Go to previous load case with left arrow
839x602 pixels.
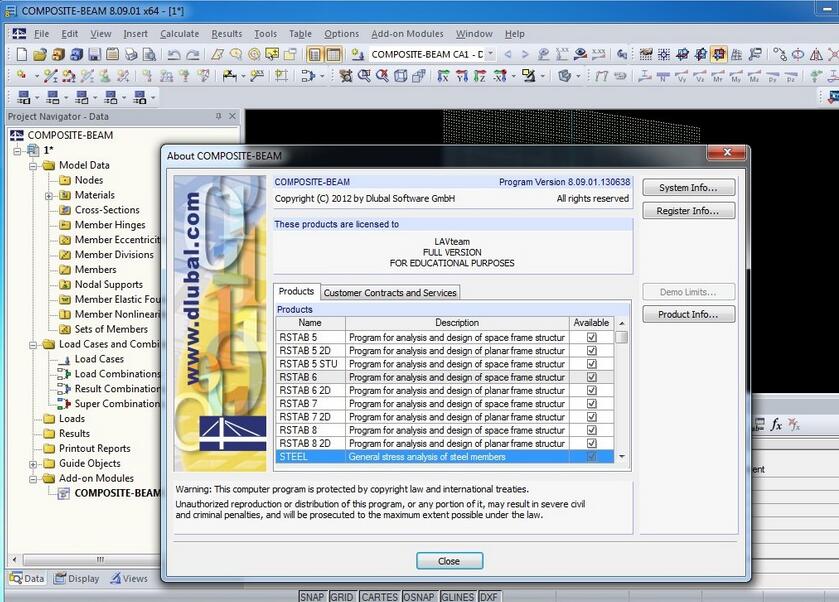point(508,54)
